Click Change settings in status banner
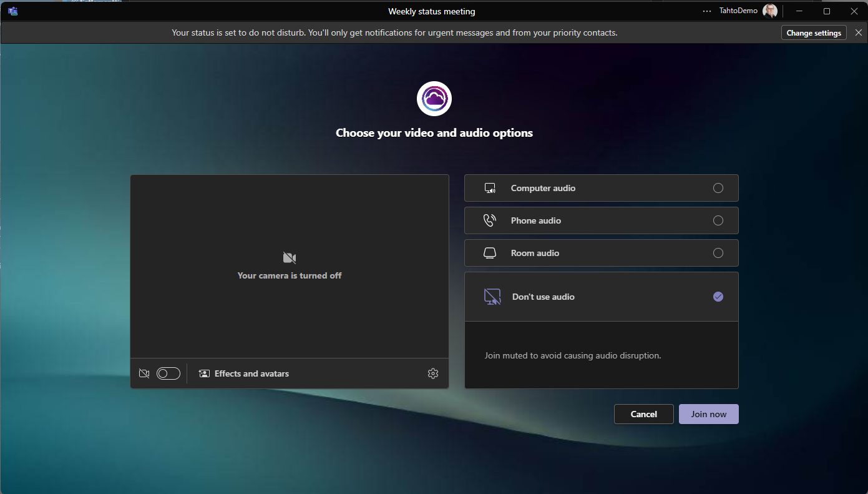The height and width of the screenshot is (494, 868). point(814,33)
